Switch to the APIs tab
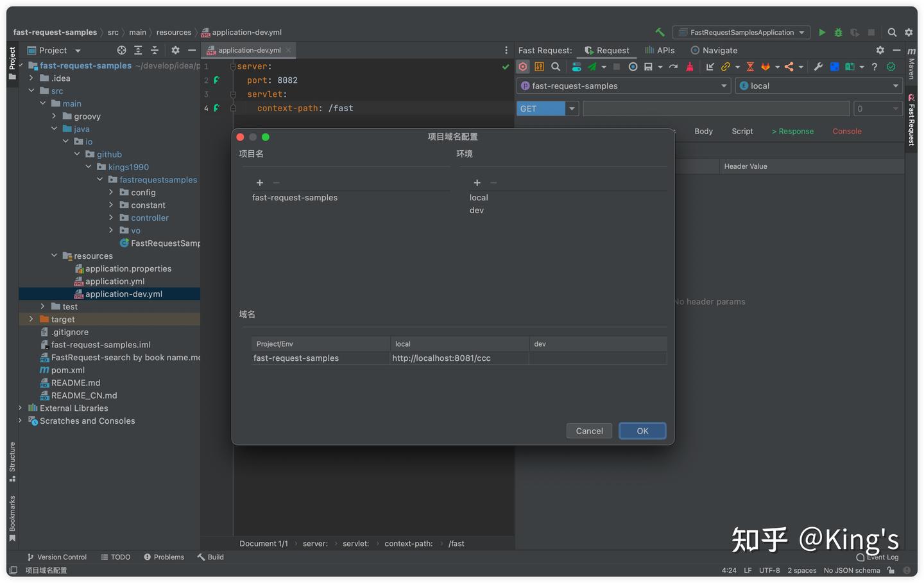The height and width of the screenshot is (583, 924). click(x=660, y=50)
